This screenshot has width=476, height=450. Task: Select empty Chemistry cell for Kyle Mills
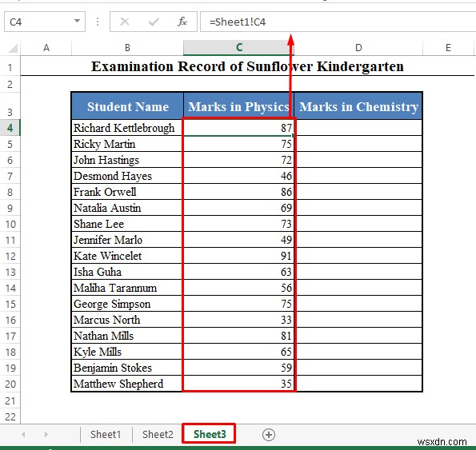point(358,352)
